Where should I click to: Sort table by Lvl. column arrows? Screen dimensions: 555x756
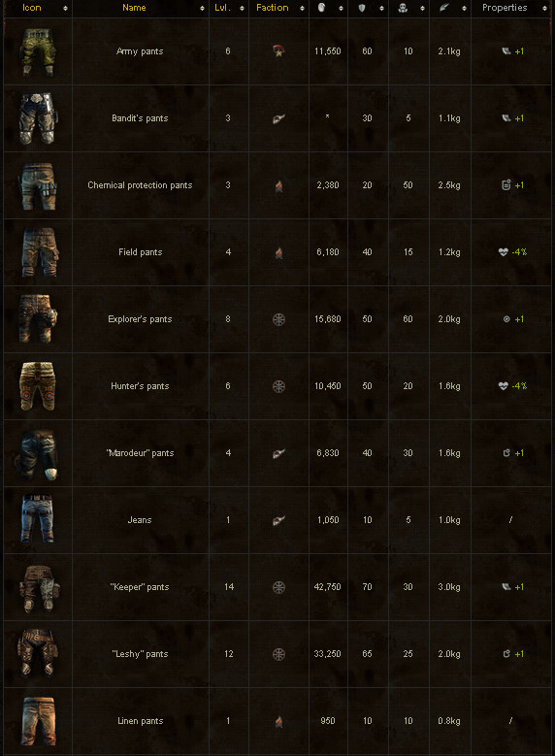(242, 8)
